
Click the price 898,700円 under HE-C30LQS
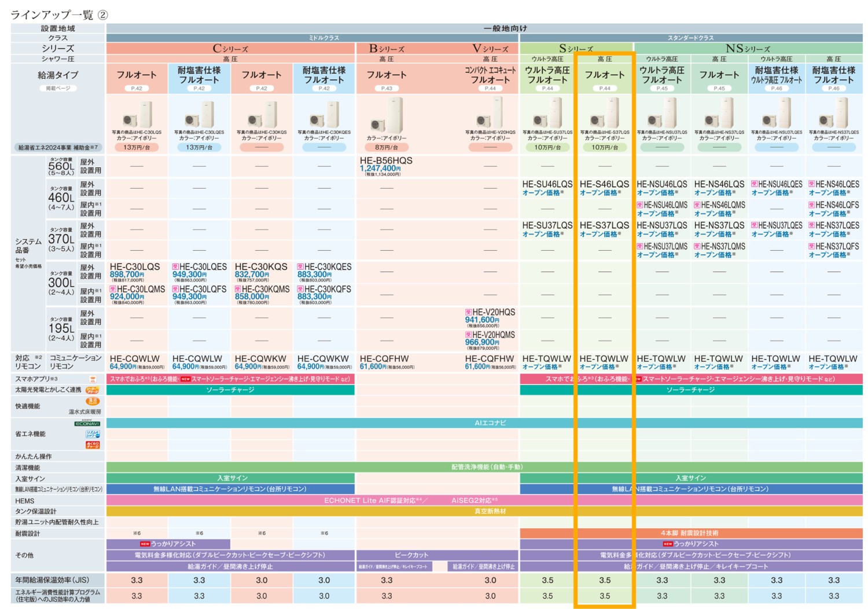pyautogui.click(x=127, y=274)
